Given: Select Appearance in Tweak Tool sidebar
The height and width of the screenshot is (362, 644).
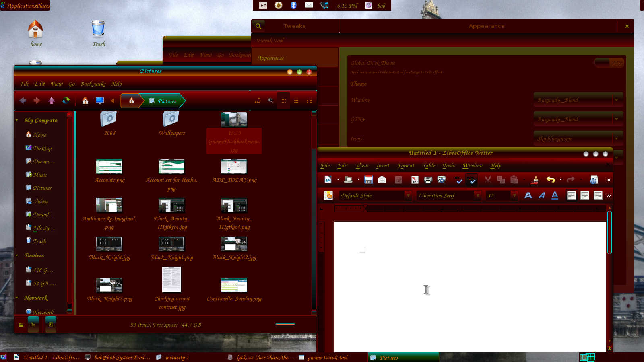Looking at the screenshot, I should pos(295,58).
